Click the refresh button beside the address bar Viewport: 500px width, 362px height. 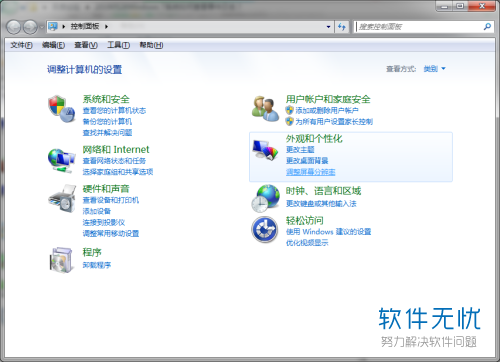342,27
